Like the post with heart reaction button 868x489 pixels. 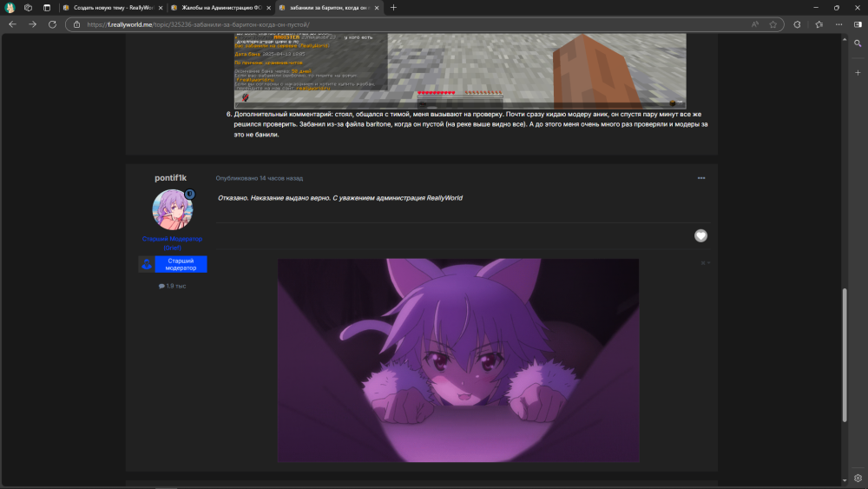coord(700,235)
